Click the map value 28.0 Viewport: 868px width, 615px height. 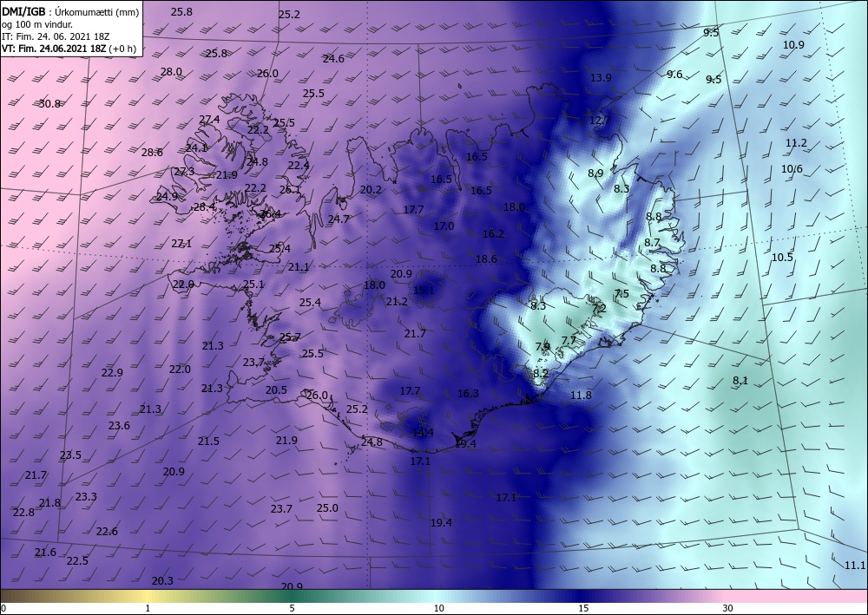click(171, 71)
